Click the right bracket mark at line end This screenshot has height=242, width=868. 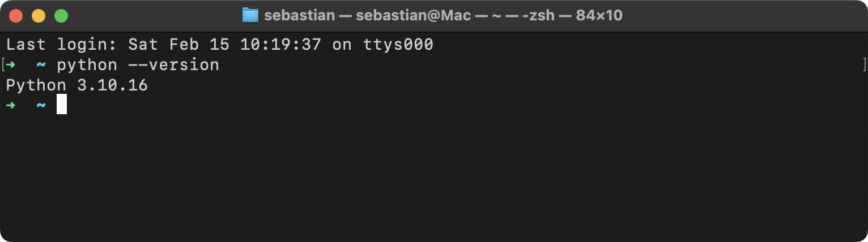[x=865, y=64]
